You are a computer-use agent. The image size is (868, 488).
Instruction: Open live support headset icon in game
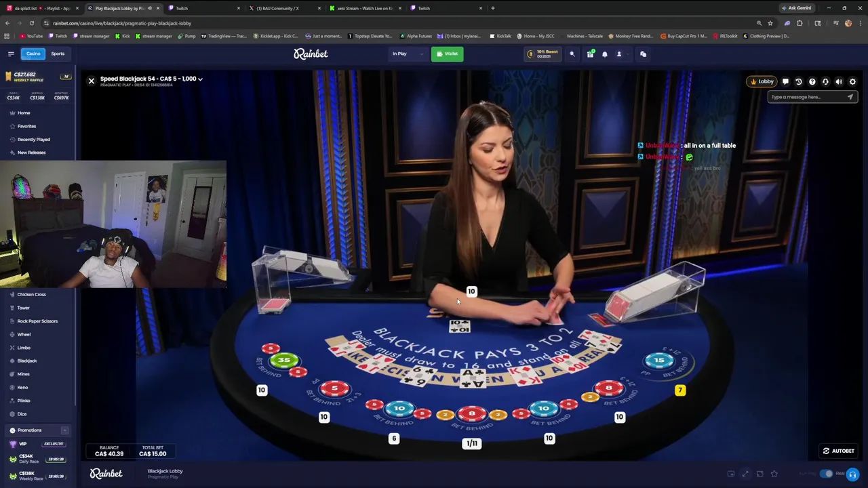click(825, 81)
